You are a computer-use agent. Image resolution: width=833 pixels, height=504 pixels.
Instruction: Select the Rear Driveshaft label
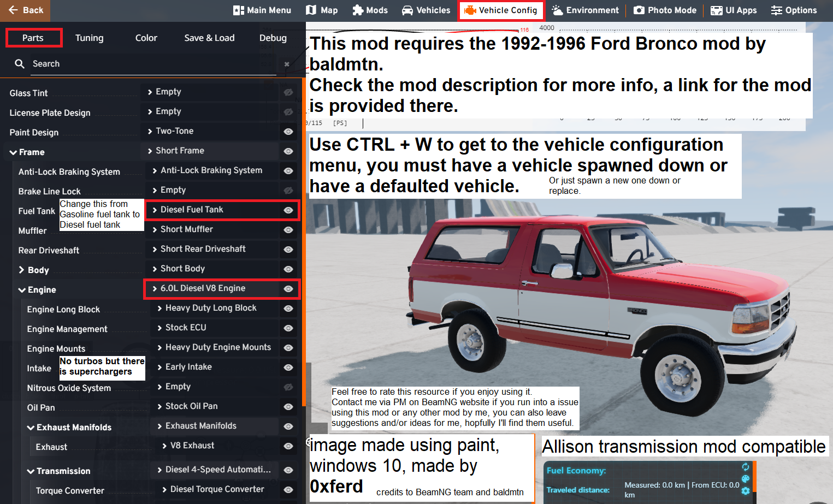[x=49, y=251]
